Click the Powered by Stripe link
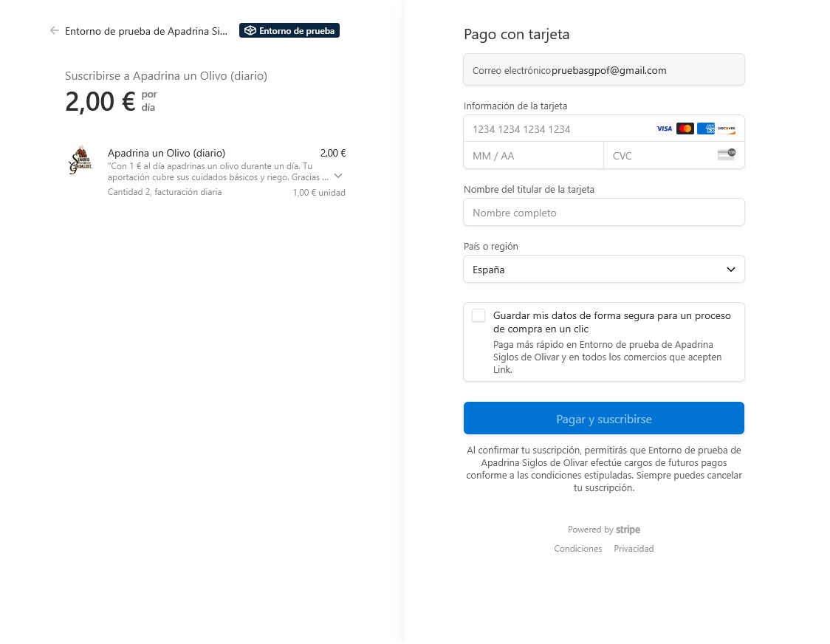 point(604,530)
